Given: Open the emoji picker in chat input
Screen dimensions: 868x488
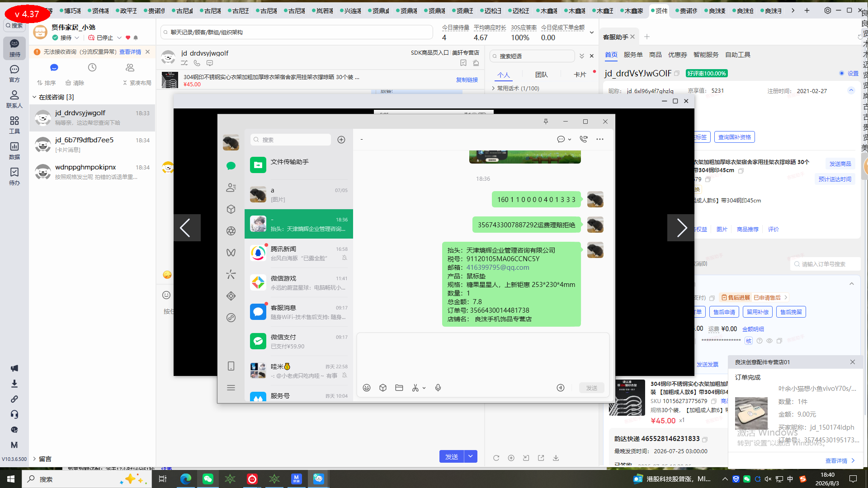Looking at the screenshot, I should point(166,295).
